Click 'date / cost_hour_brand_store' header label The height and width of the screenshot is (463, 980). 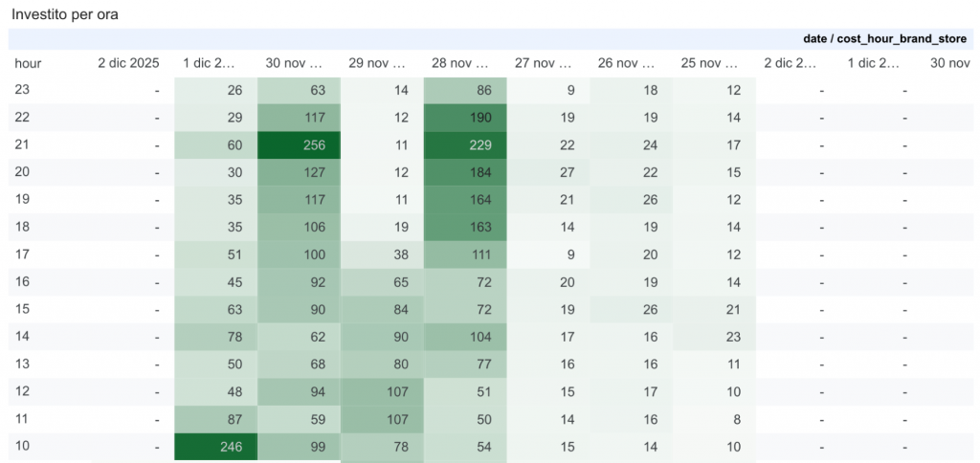point(886,38)
